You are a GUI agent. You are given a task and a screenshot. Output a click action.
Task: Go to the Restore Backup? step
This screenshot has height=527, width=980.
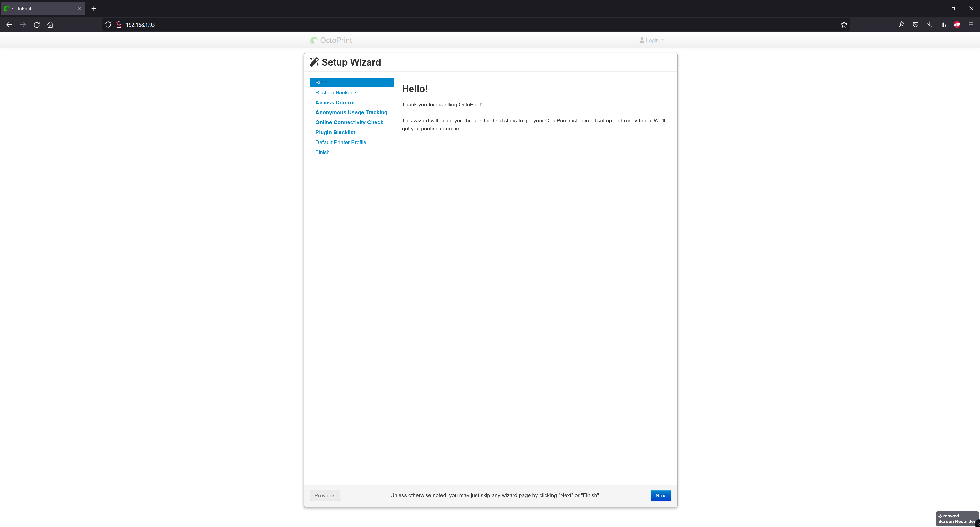click(336, 92)
